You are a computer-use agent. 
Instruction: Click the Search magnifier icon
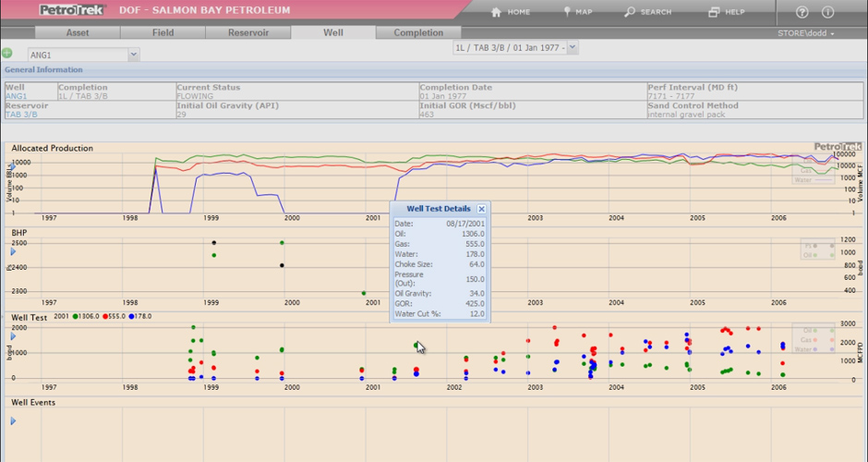630,12
